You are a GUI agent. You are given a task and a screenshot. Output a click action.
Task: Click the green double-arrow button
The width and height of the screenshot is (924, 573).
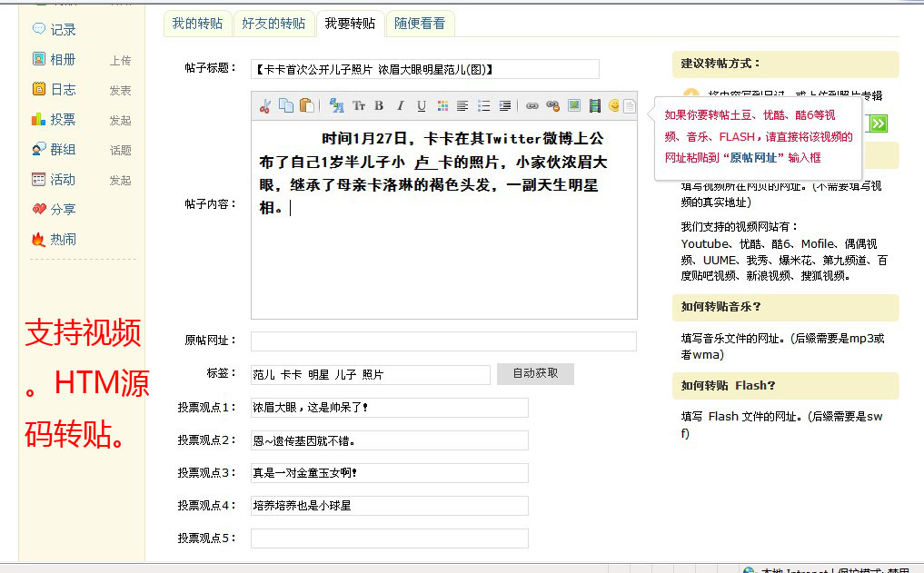(878, 123)
